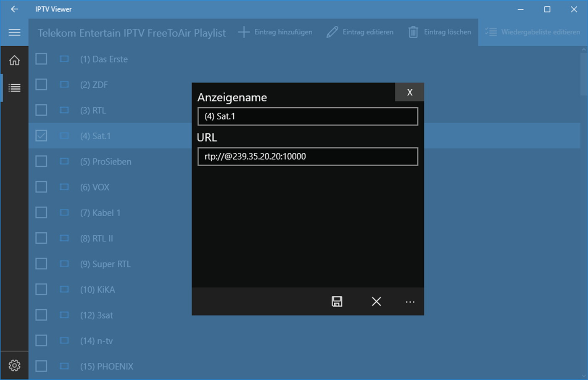Click the TV icon beside RTL
This screenshot has height=380, width=588.
(64, 110)
